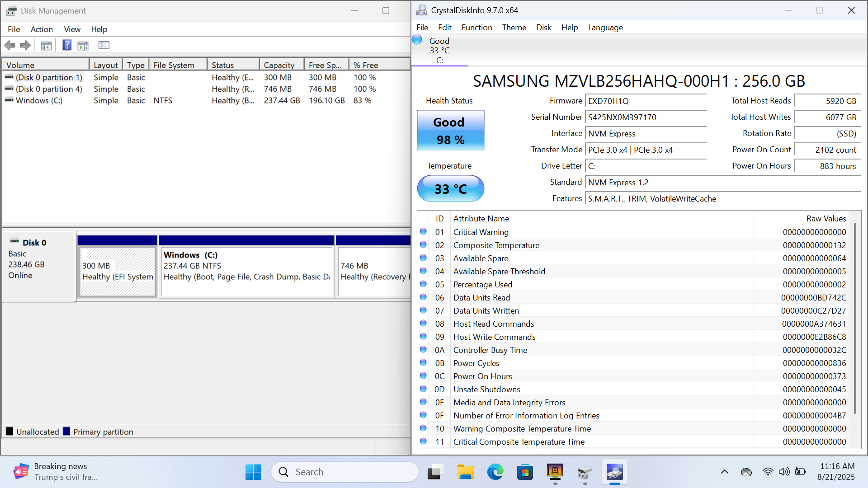Click the Forward arrow in Disk Management toolbar
The width and height of the screenshot is (868, 488).
click(25, 45)
